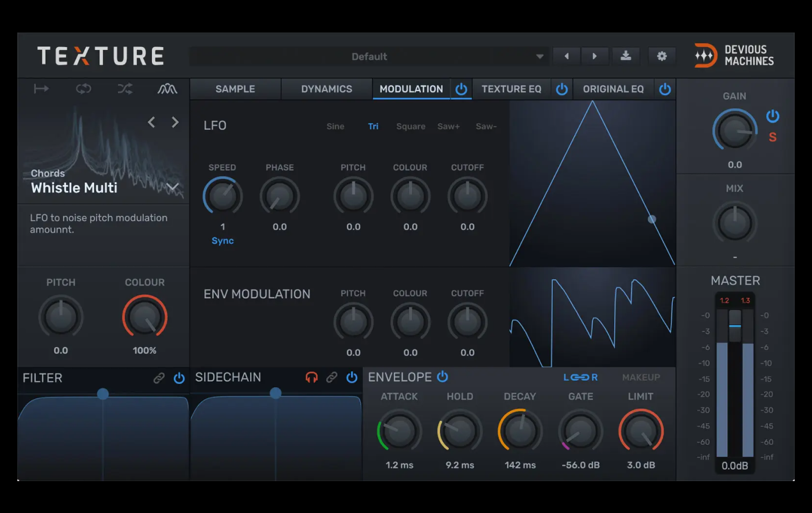
Task: Click the ENV MODULATION COLOUR knob
Action: 410,322
